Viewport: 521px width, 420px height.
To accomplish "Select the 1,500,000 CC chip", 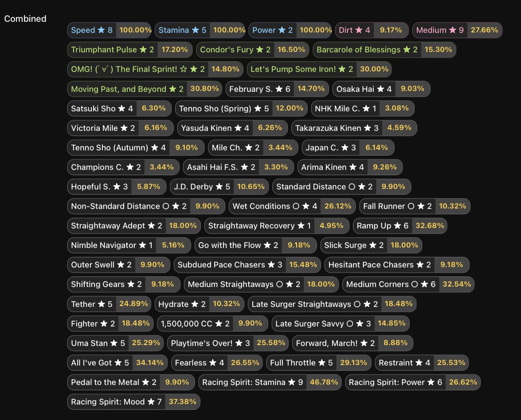I will [212, 324].
